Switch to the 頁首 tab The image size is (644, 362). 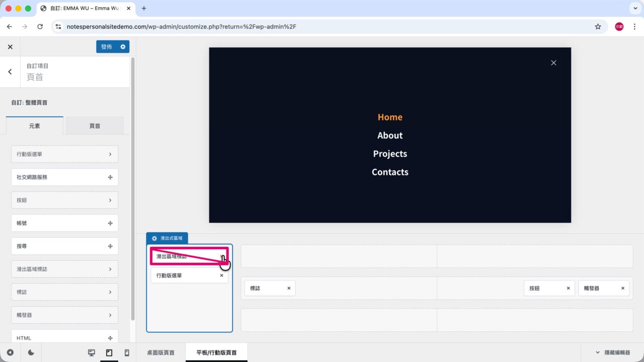[95, 126]
